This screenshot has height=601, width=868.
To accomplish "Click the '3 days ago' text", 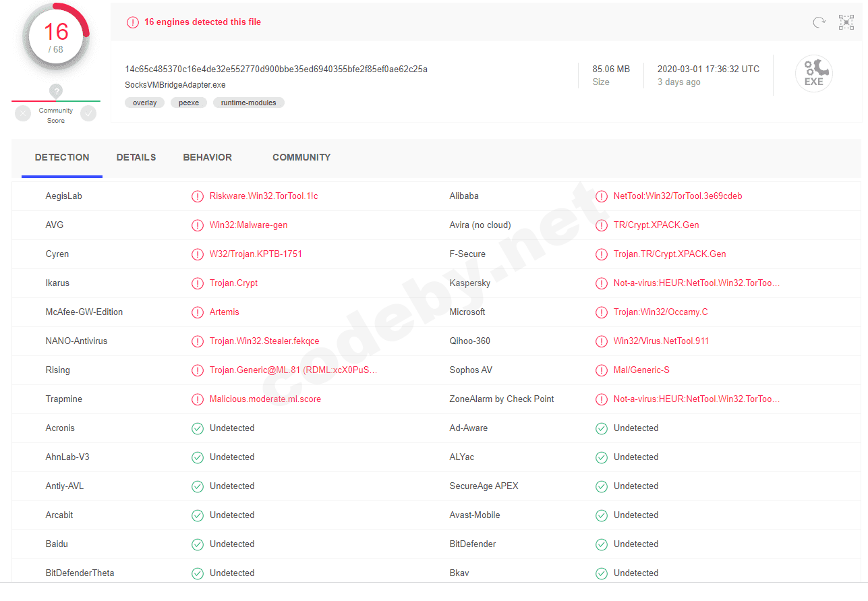I will 679,82.
